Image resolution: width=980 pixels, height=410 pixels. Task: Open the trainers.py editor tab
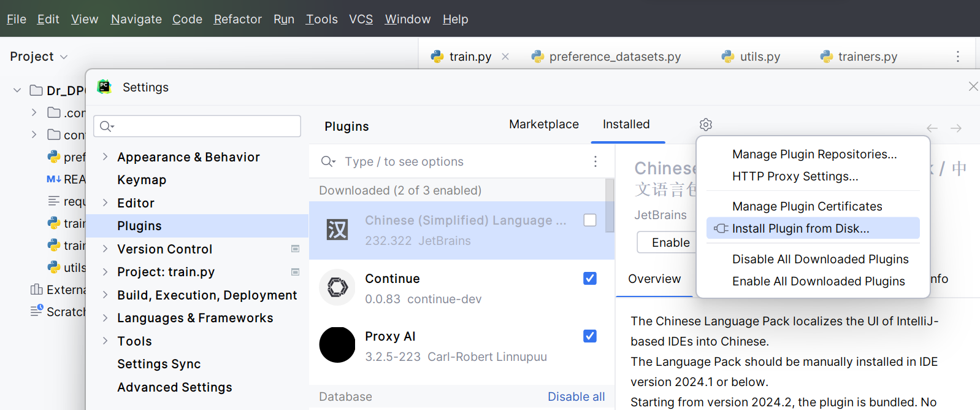tap(859, 56)
